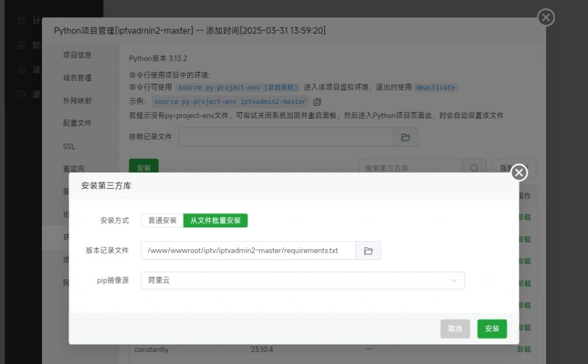Viewport: 588px width, 364px height.
Task: Open the 项目信息 tab
Action: pos(77,55)
